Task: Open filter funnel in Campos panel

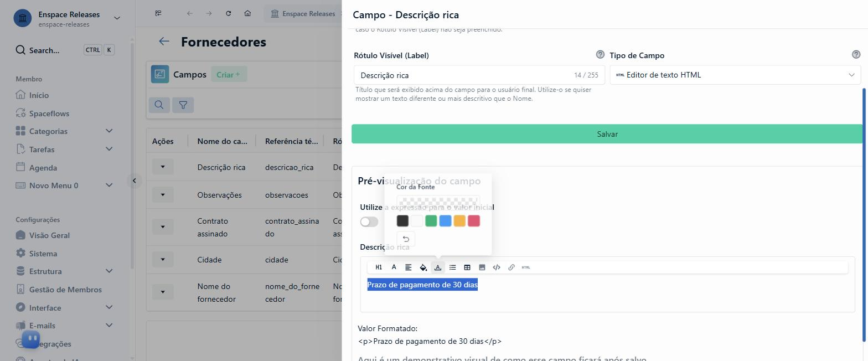Action: [183, 105]
